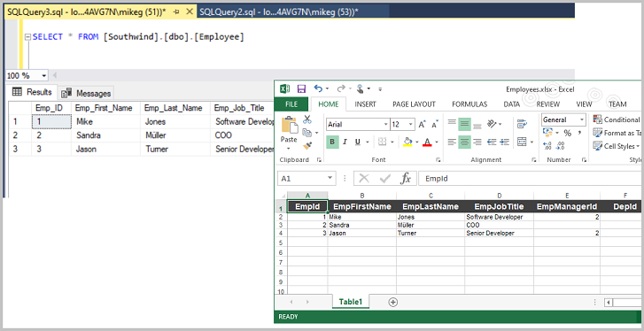Open Cell Styles gallery

[x=617, y=146]
